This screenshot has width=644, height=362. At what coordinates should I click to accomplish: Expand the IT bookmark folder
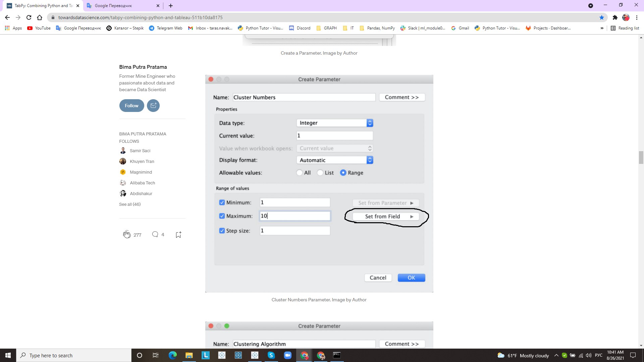[x=348, y=28]
